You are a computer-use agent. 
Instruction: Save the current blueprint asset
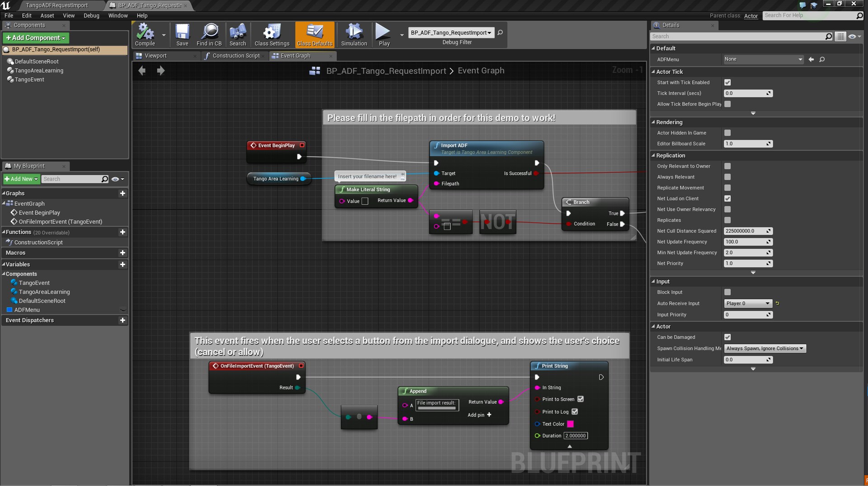tap(182, 34)
